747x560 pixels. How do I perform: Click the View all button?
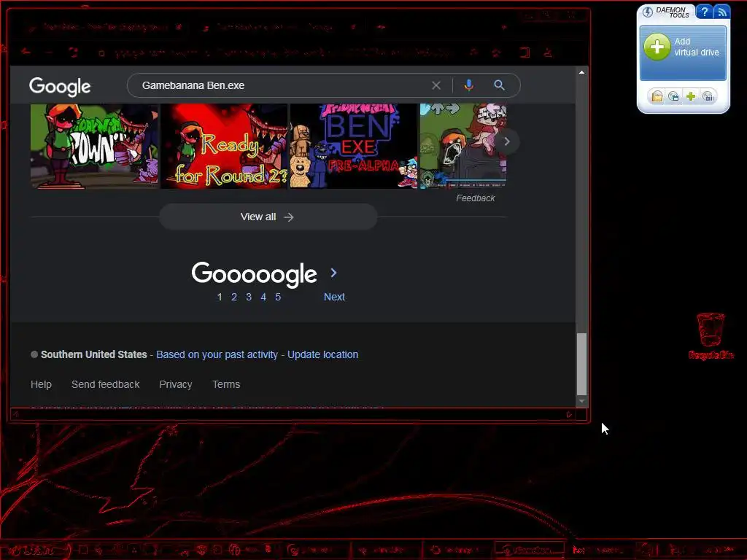(x=268, y=217)
